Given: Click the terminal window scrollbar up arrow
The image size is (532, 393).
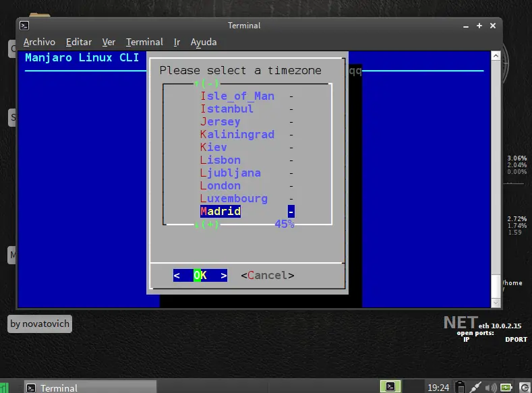Looking at the screenshot, I should [x=496, y=55].
